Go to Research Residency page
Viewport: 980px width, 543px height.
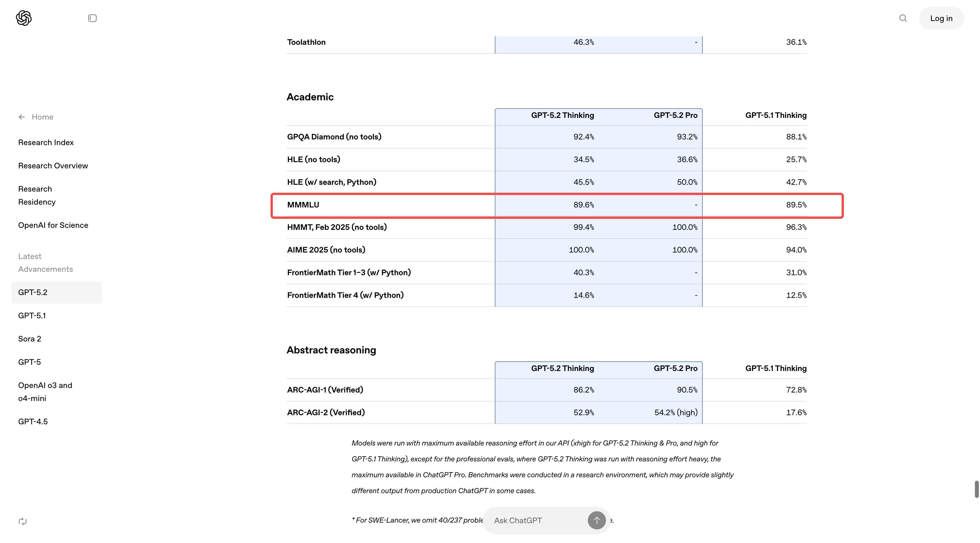point(37,196)
